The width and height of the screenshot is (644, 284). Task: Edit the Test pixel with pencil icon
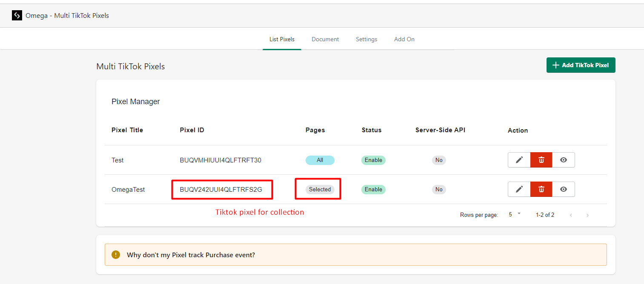(519, 160)
